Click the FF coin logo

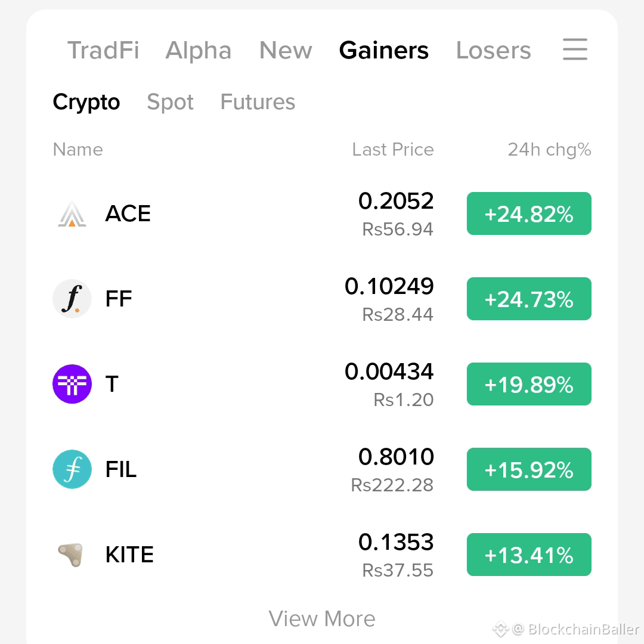[72, 299]
